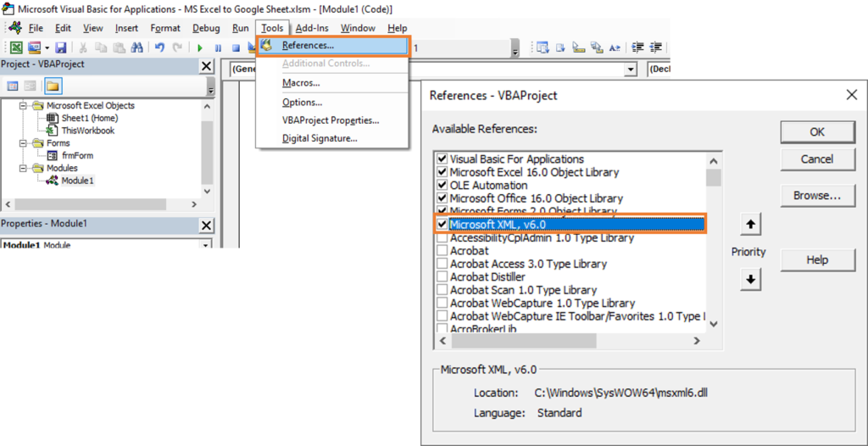The width and height of the screenshot is (868, 446).
Task: Uncheck Visual Basic For Applications reference
Action: tap(442, 159)
